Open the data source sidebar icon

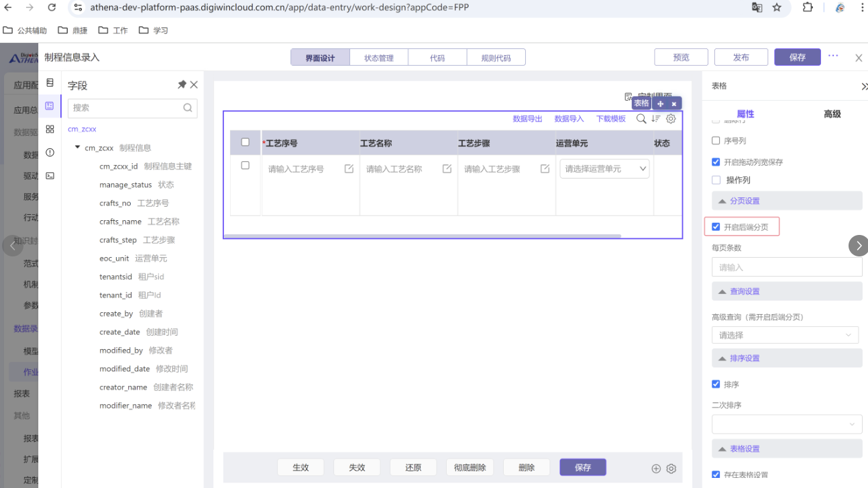50,83
